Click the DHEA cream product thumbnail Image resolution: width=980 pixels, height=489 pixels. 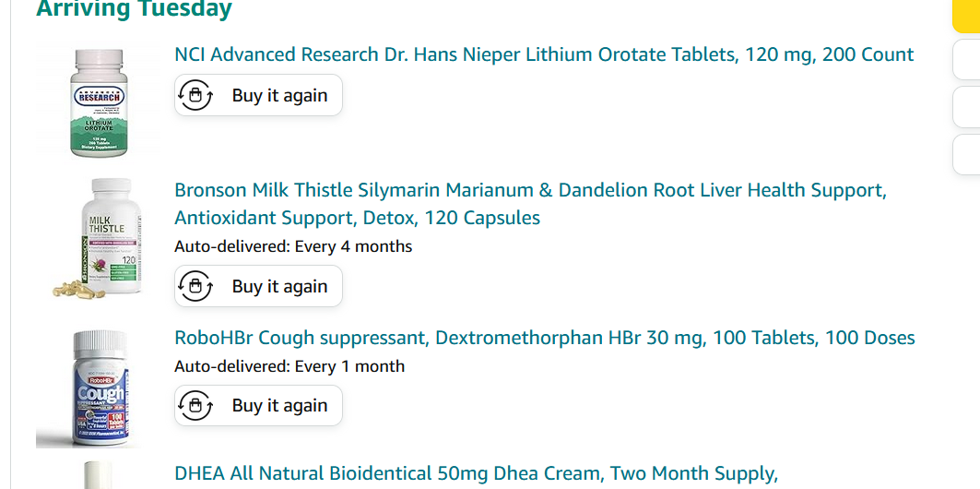click(98, 474)
